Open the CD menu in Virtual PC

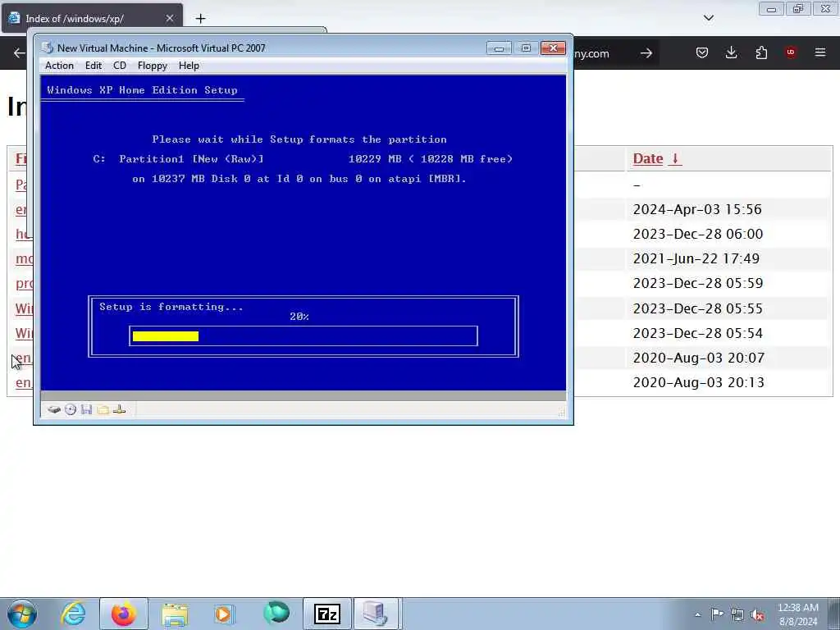click(x=120, y=66)
